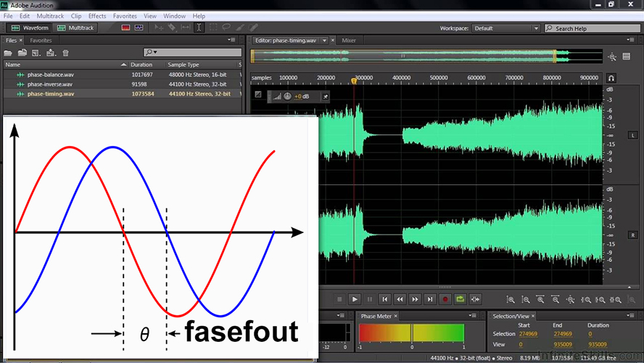Open the Editor panel options menu

[630, 40]
